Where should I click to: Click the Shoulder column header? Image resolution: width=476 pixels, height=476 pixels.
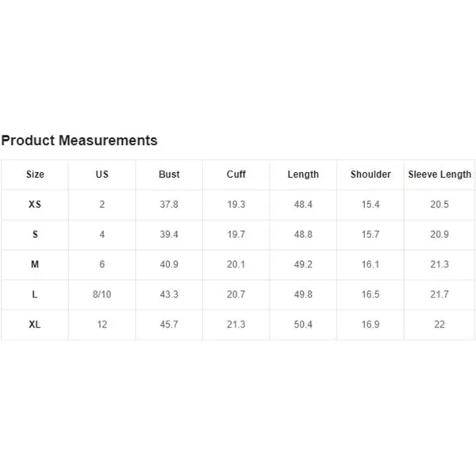(370, 175)
